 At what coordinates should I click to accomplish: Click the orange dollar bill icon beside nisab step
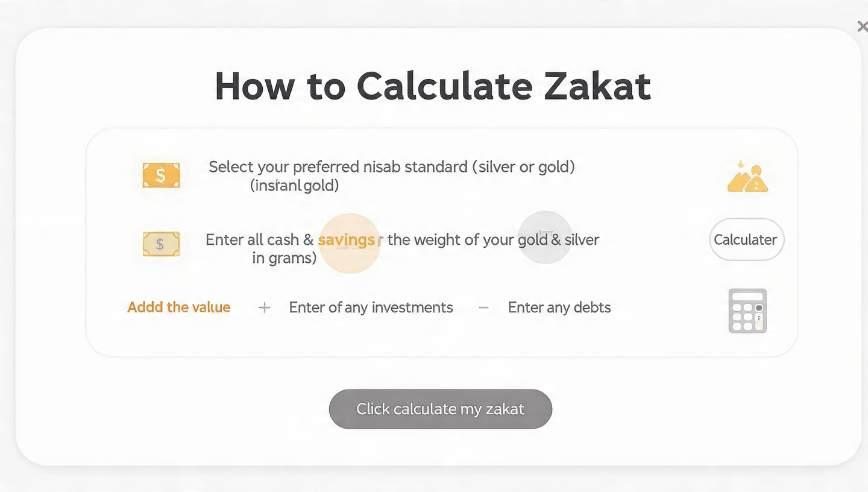tap(160, 175)
